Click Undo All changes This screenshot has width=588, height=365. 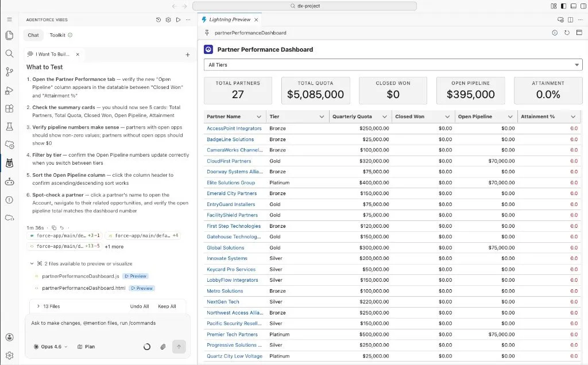click(x=140, y=306)
